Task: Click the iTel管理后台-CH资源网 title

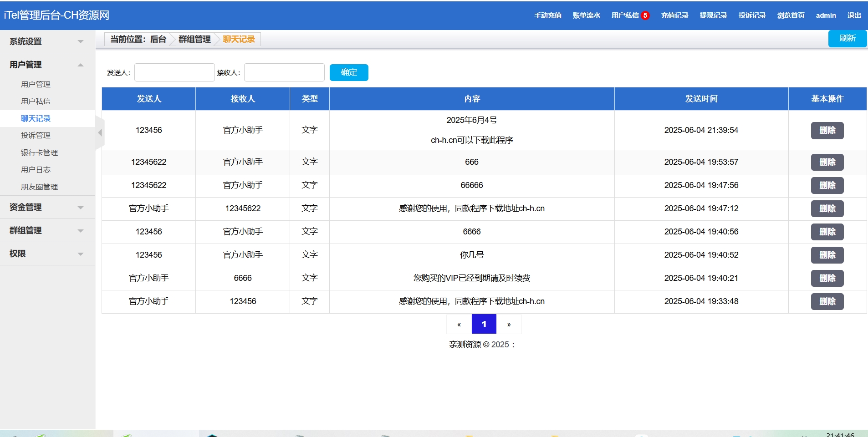Action: pos(56,15)
